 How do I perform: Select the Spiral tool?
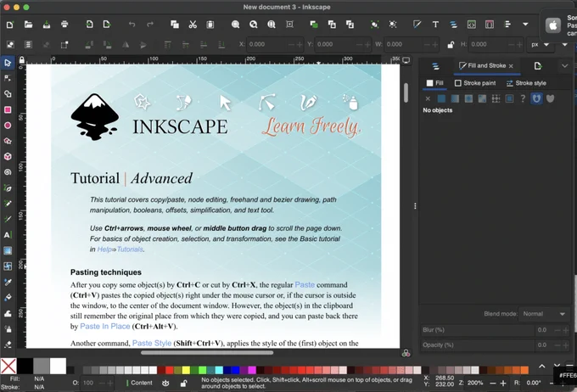(8, 172)
